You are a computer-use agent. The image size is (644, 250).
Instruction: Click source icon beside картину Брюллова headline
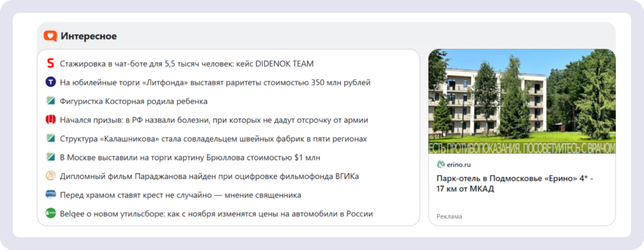50,157
